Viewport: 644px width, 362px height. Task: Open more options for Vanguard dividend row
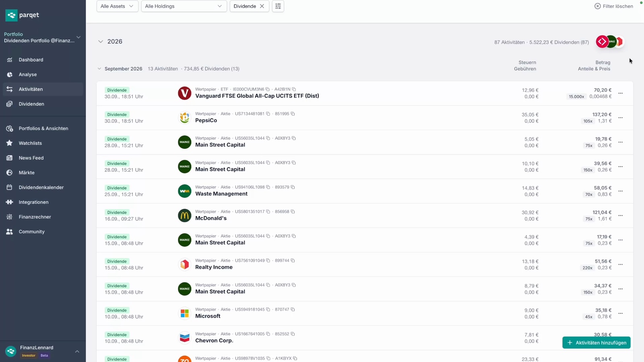coord(621,93)
